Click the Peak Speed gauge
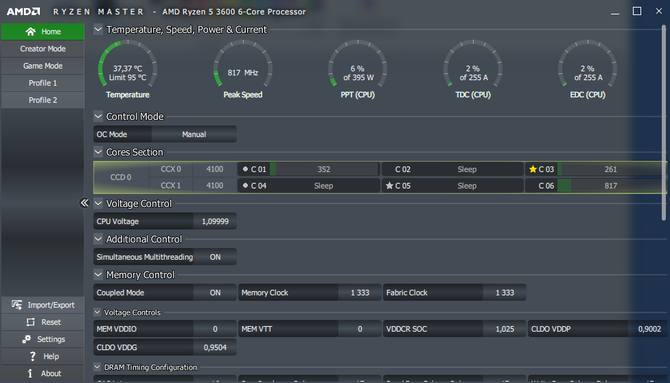The height and width of the screenshot is (383, 670). 243,69
